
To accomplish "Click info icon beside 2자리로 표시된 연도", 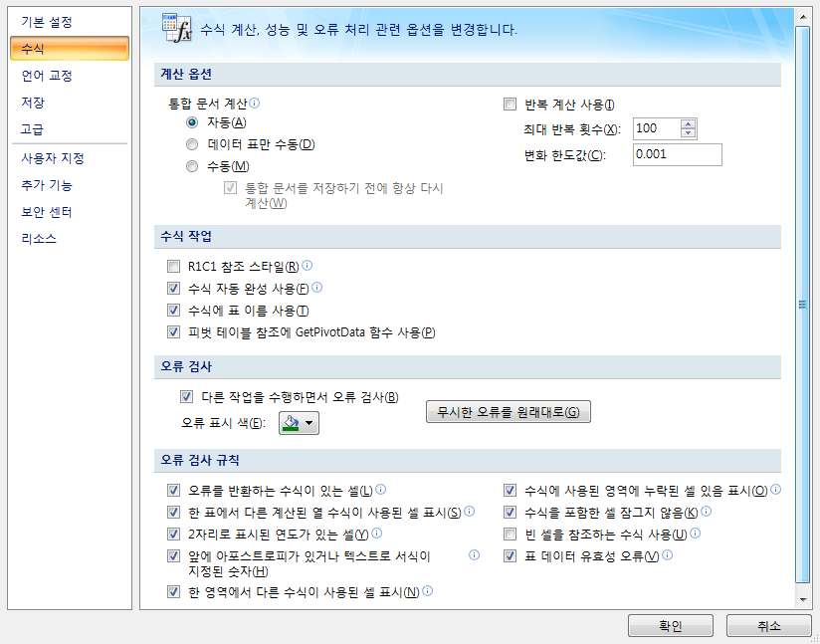I will [x=376, y=534].
